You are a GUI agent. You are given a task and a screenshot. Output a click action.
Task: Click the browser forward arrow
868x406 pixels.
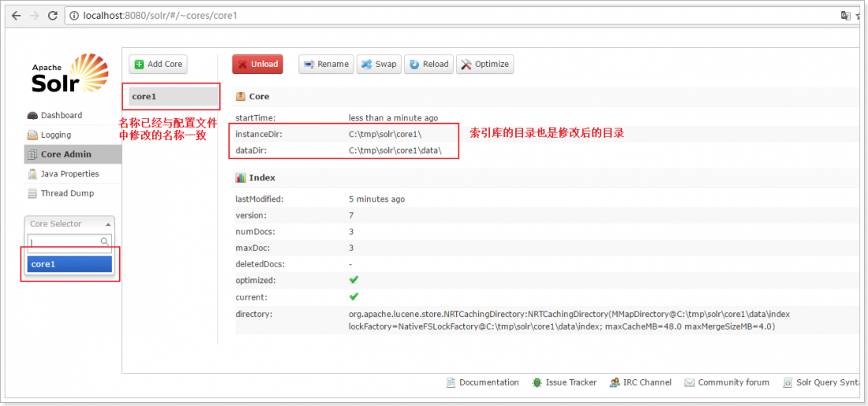click(x=34, y=16)
